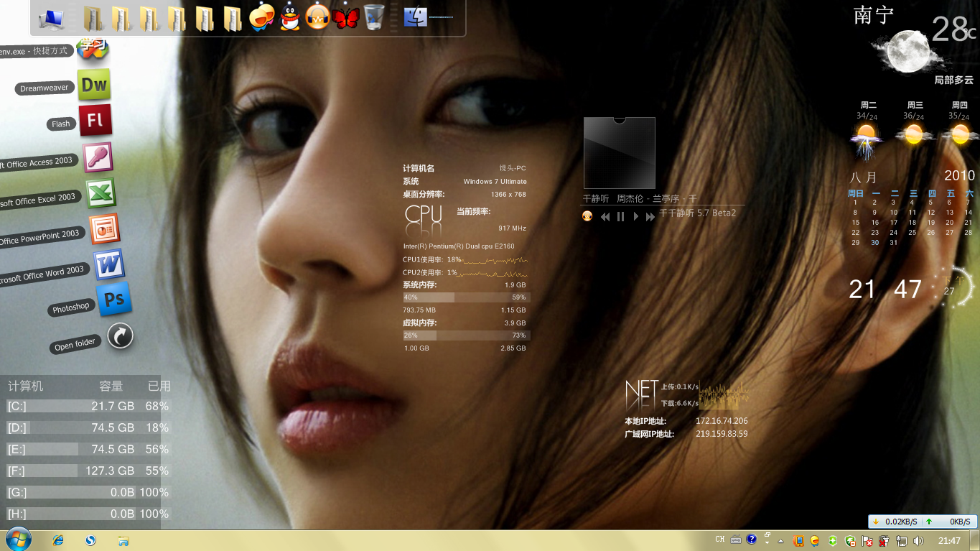
Task: Click the Show desktop strip beside the clock
Action: 975,540
